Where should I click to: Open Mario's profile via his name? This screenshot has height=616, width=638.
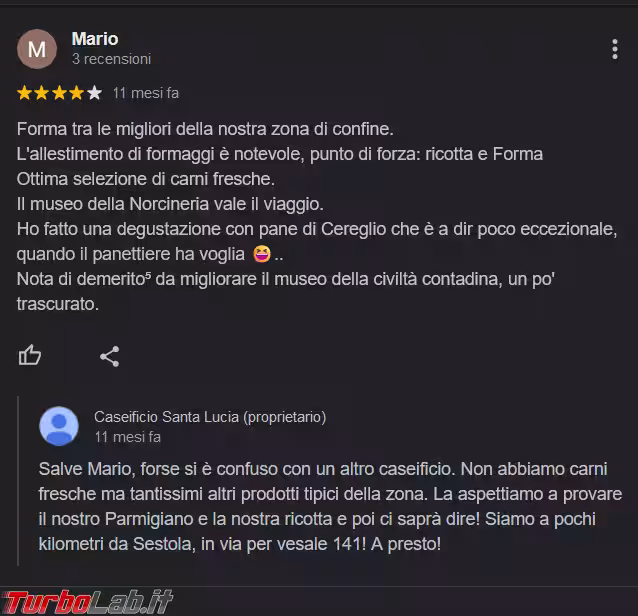pos(95,39)
